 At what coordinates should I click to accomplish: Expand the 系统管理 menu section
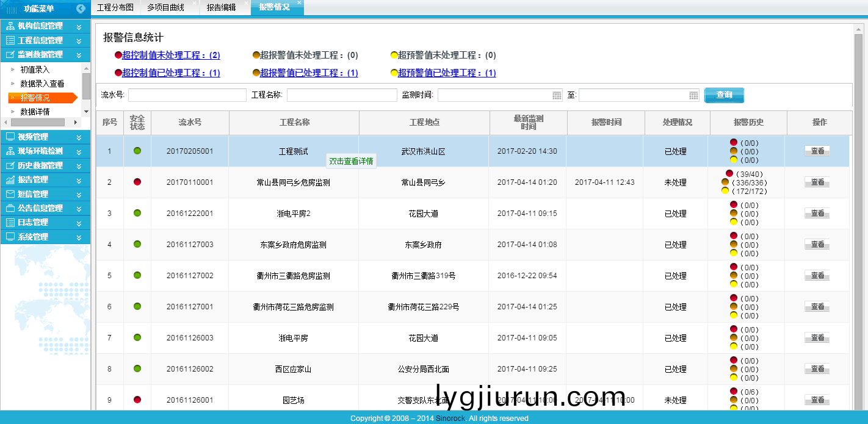[x=79, y=237]
